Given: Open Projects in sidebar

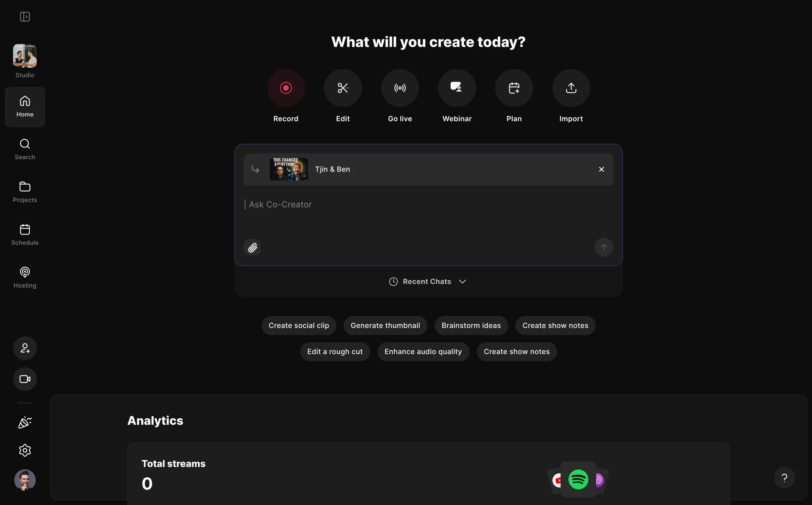Looking at the screenshot, I should (25, 192).
